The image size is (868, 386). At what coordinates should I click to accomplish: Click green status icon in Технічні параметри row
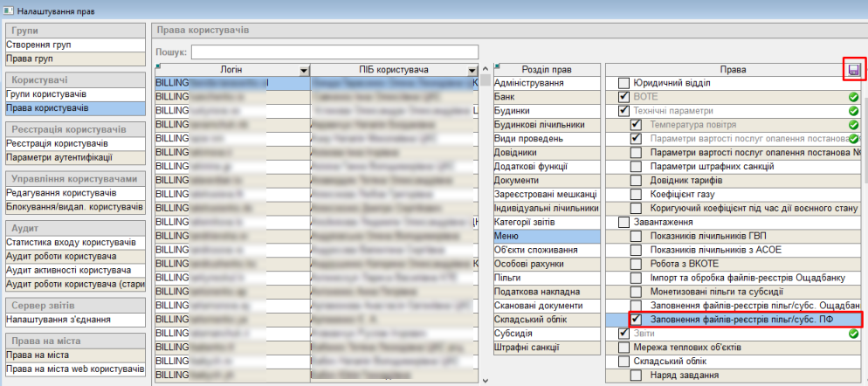(853, 111)
